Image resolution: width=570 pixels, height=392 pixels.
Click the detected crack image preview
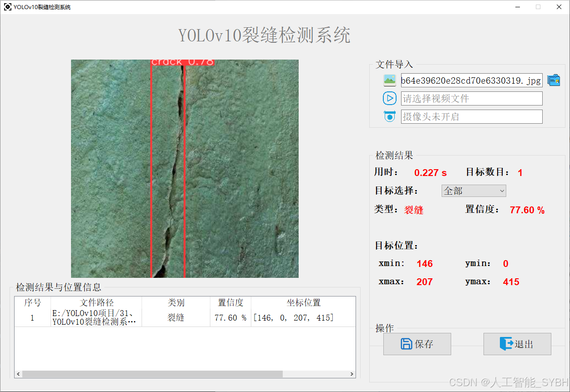185,169
